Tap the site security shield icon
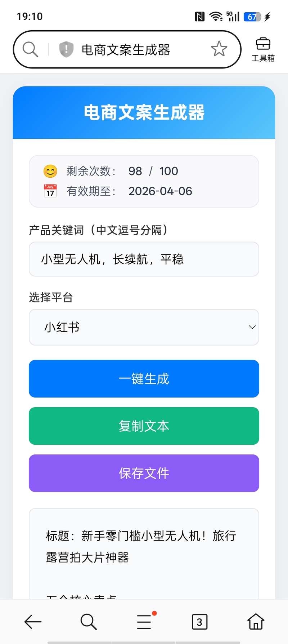The image size is (288, 644). [x=66, y=49]
